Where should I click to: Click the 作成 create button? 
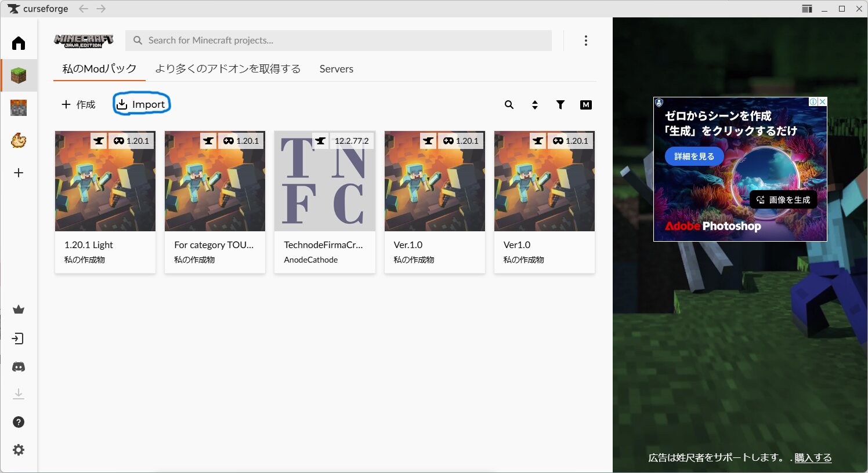point(78,104)
